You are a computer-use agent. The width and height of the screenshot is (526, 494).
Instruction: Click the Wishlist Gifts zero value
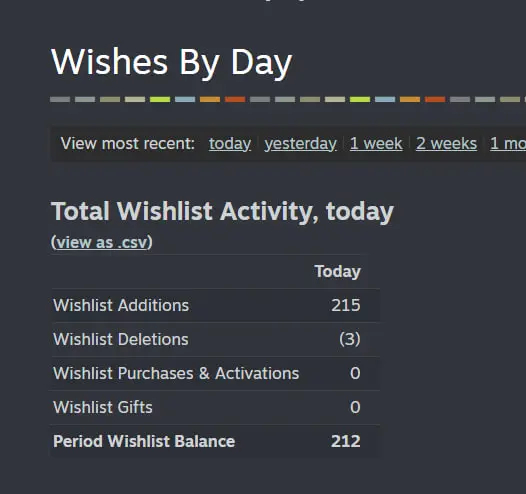point(355,407)
